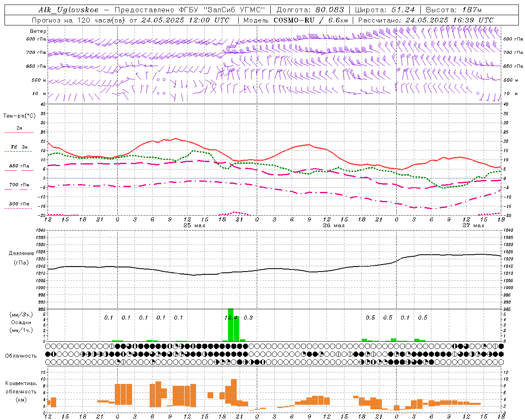Image resolution: width=525 pixels, height=420 pixels.
Task: Click the (мм/1ч.) precipitation unit label
Action: tap(21, 330)
